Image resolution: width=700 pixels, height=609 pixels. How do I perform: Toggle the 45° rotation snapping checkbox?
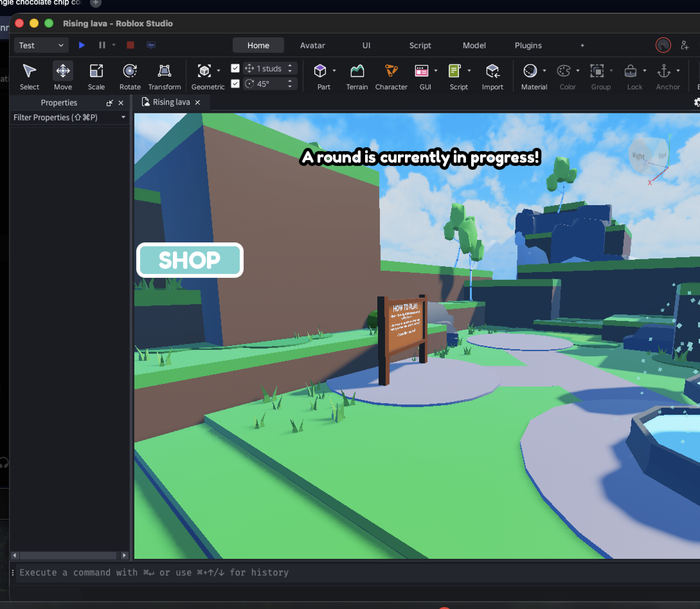coord(235,84)
